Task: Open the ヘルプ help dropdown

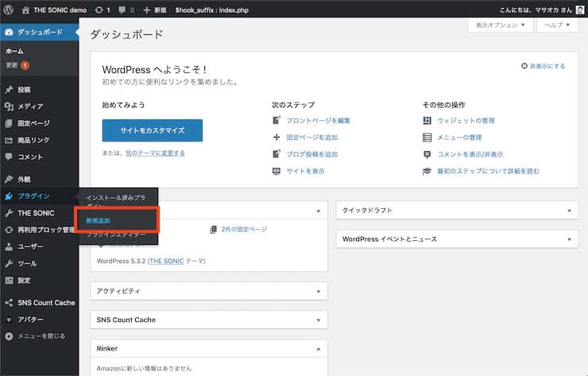Action: click(557, 25)
